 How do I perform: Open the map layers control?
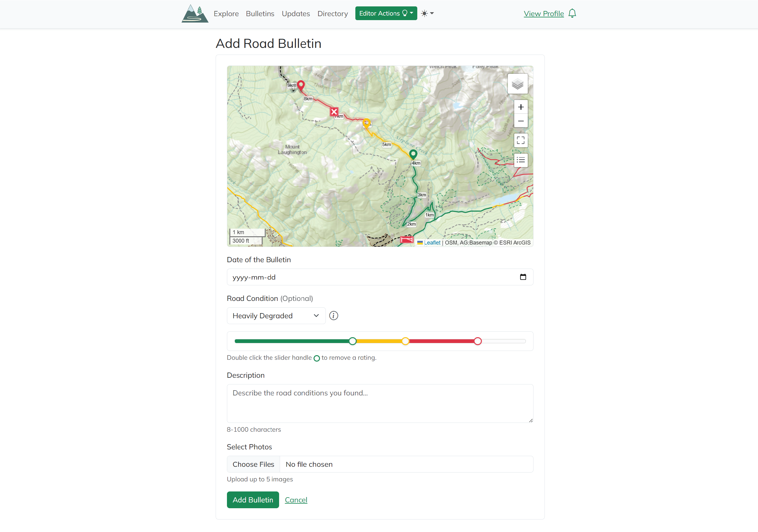[517, 84]
